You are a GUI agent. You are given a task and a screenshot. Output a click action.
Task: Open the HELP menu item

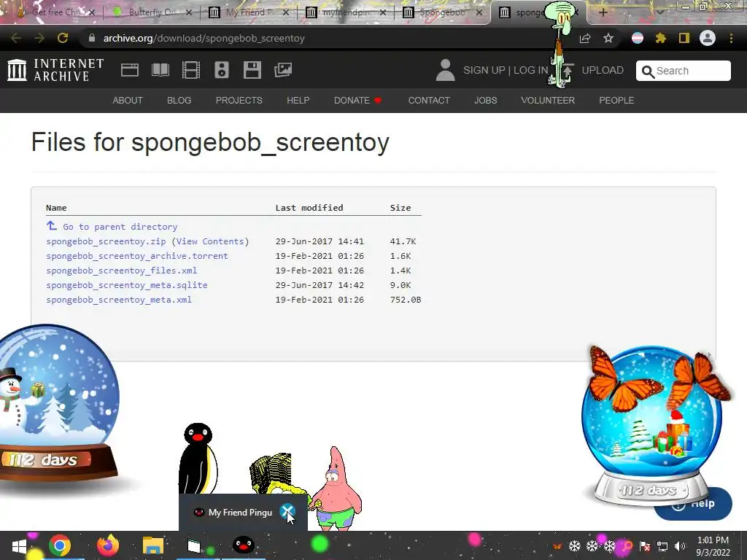[298, 101]
